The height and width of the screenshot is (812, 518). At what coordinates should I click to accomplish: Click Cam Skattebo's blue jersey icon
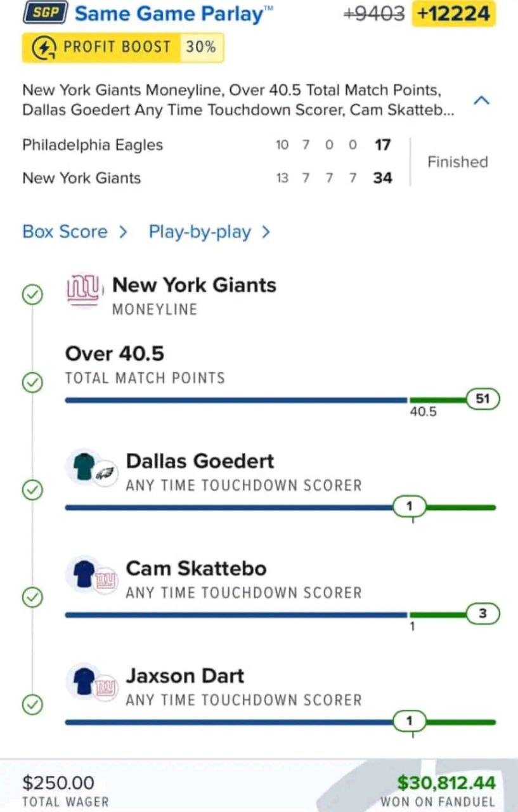point(82,573)
